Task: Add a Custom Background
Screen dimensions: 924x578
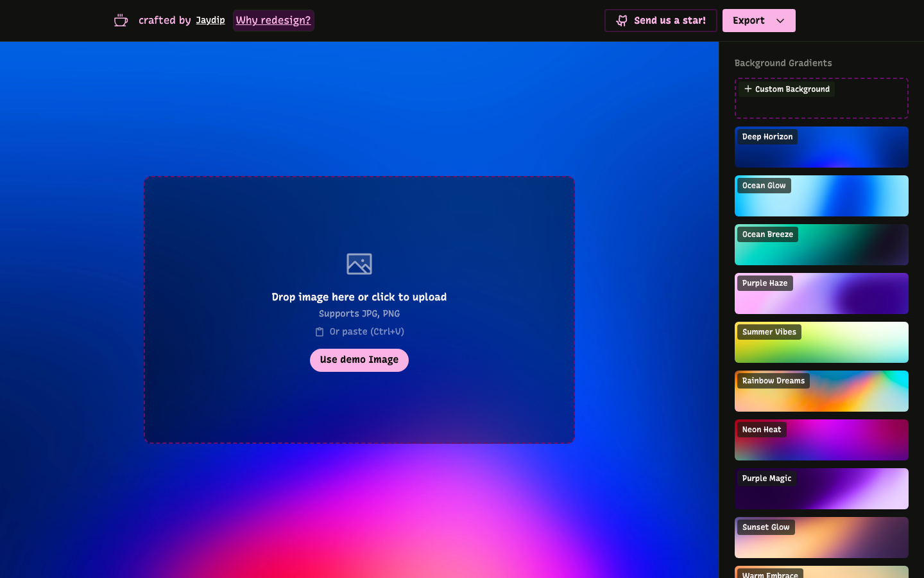Action: [x=821, y=98]
